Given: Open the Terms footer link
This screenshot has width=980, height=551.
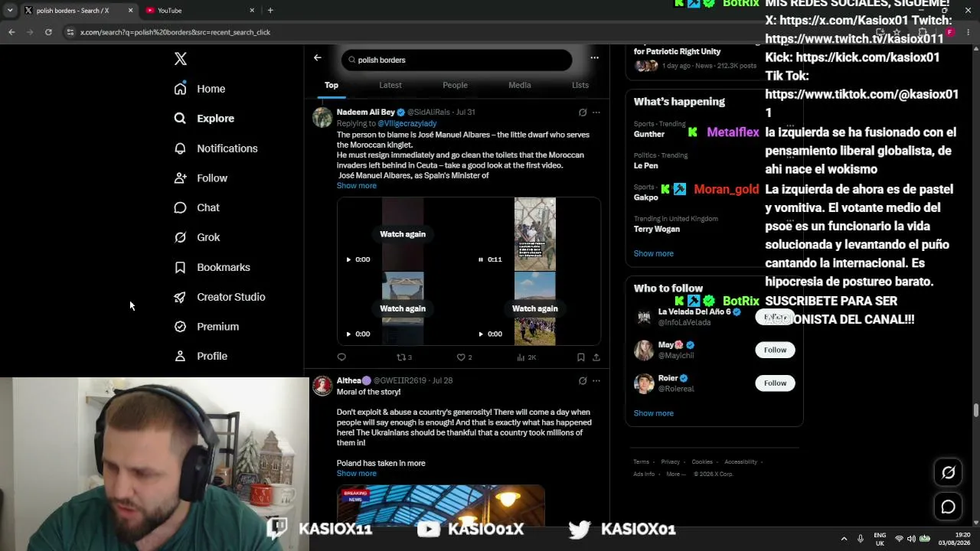Looking at the screenshot, I should coord(641,461).
